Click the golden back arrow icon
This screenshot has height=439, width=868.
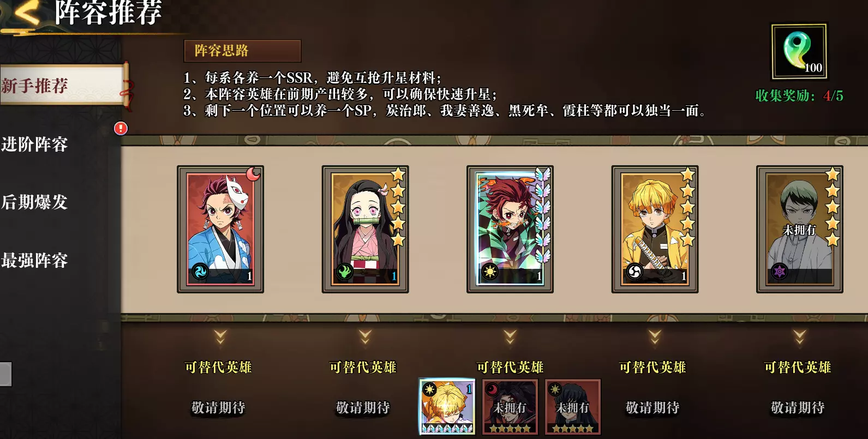click(25, 14)
